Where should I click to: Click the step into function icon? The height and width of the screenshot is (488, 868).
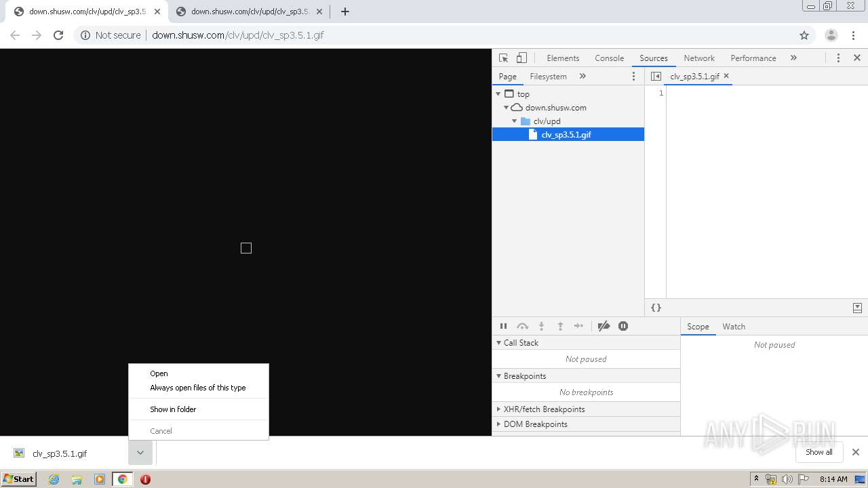pyautogui.click(x=541, y=327)
